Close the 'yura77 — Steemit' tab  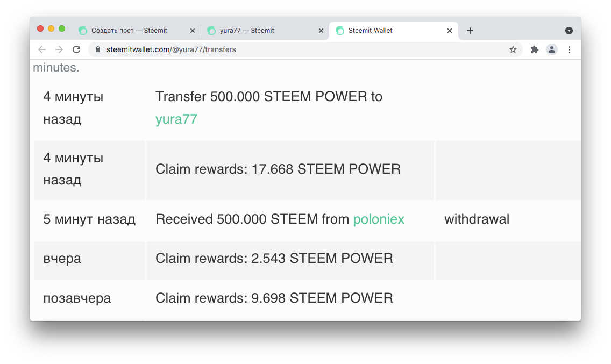coord(321,31)
